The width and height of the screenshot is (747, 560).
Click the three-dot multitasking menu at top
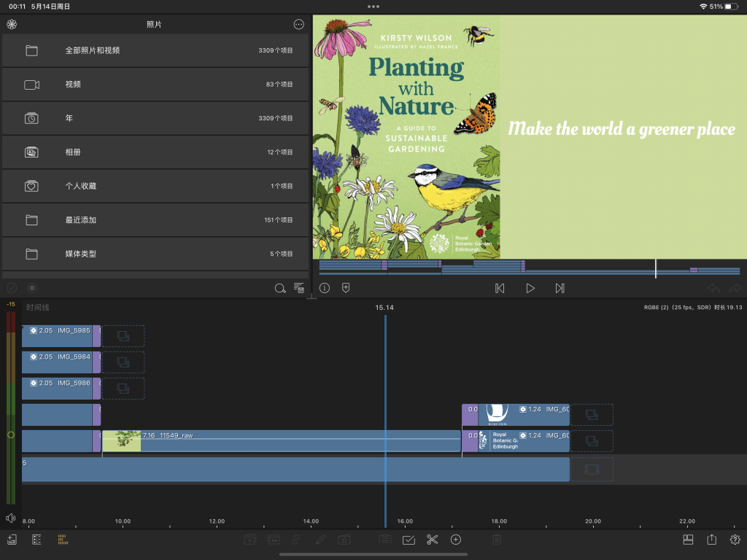click(373, 7)
